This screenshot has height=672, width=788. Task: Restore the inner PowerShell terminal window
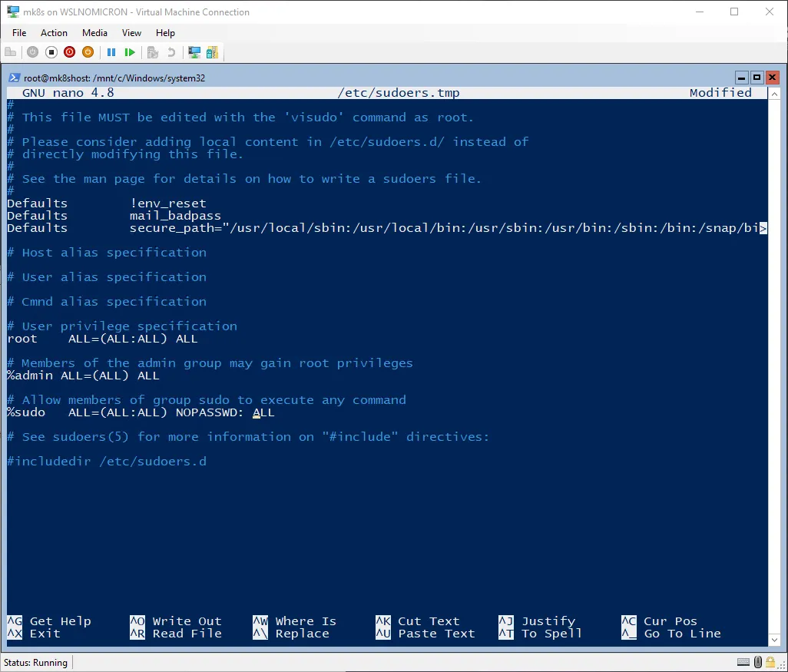[x=757, y=78]
